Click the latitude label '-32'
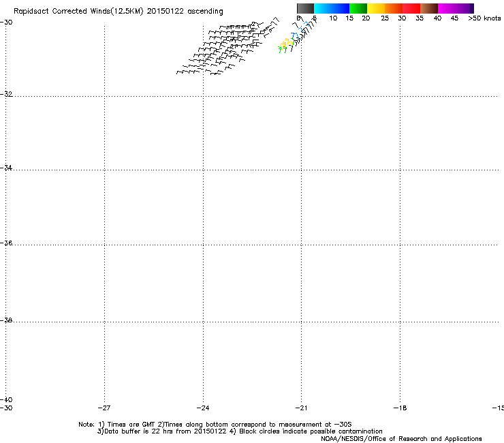This screenshot has height=443, width=504. click(6, 94)
